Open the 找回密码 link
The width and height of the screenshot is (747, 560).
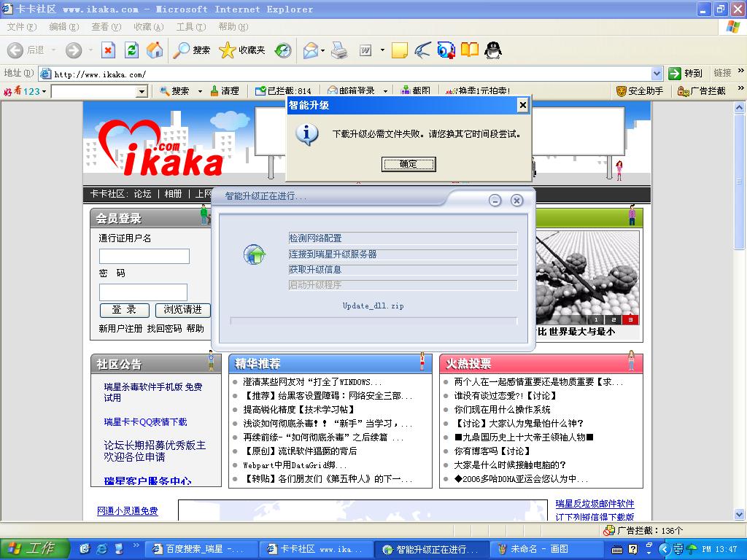[164, 329]
